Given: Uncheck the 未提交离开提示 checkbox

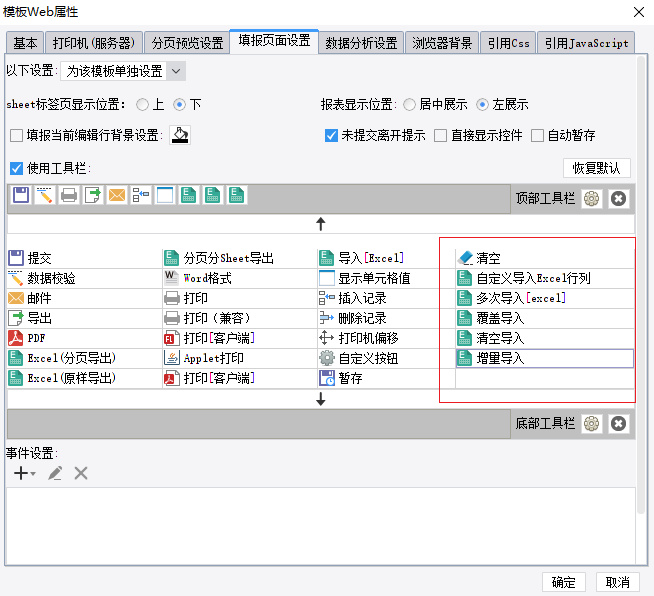Looking at the screenshot, I should click(331, 135).
